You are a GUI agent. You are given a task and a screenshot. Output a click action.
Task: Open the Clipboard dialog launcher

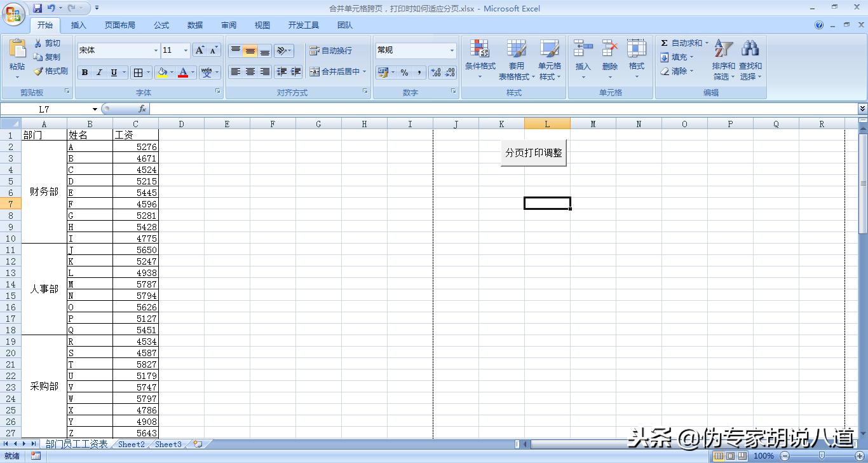pyautogui.click(x=66, y=92)
